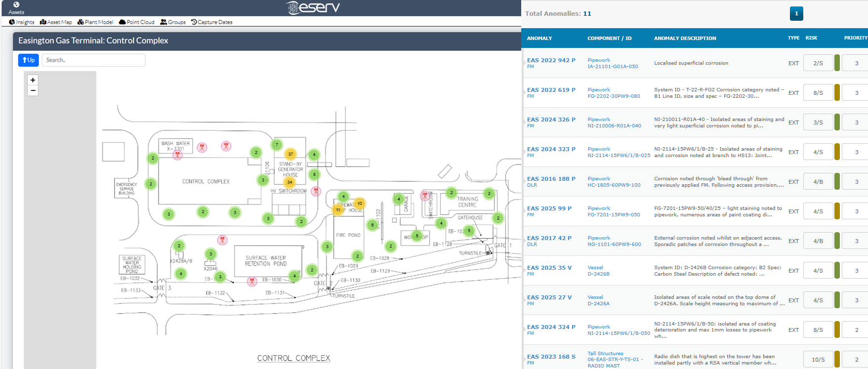Open the Plant Model view
Image resolution: width=868 pixels, height=369 pixels.
tap(95, 22)
